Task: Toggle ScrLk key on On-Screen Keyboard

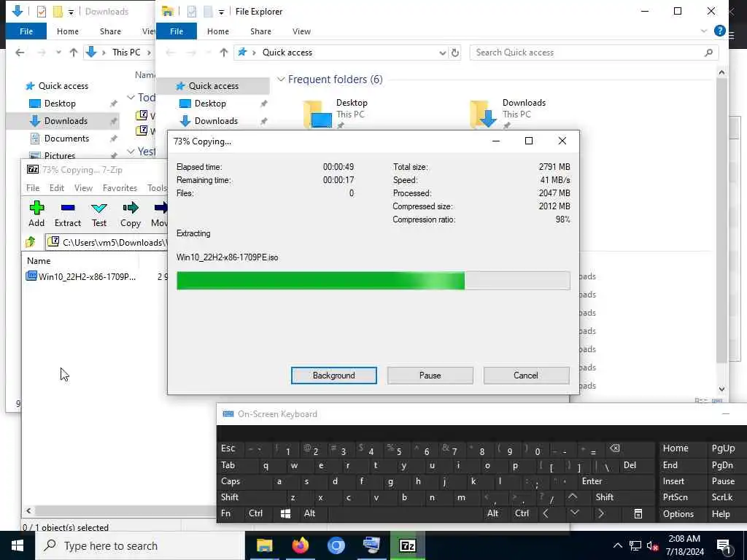Action: point(721,497)
